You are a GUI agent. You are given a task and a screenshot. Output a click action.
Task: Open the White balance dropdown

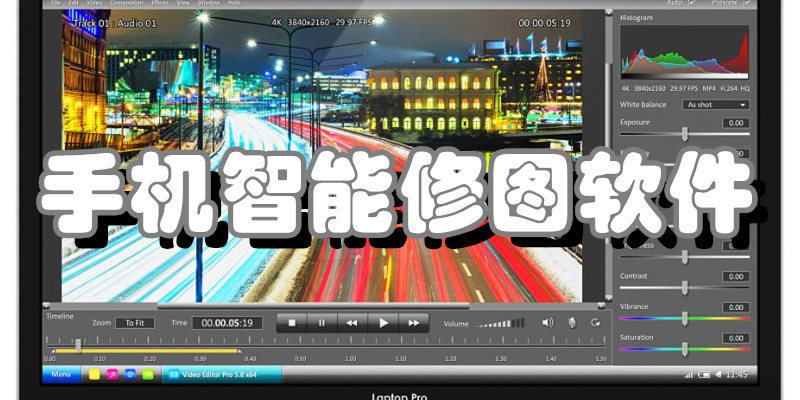pos(716,104)
